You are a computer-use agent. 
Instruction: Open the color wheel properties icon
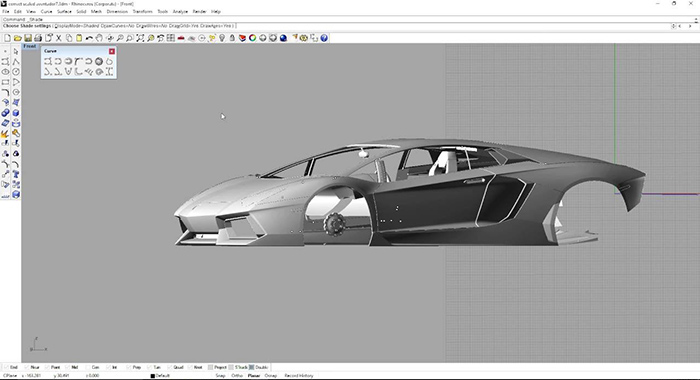click(x=253, y=38)
